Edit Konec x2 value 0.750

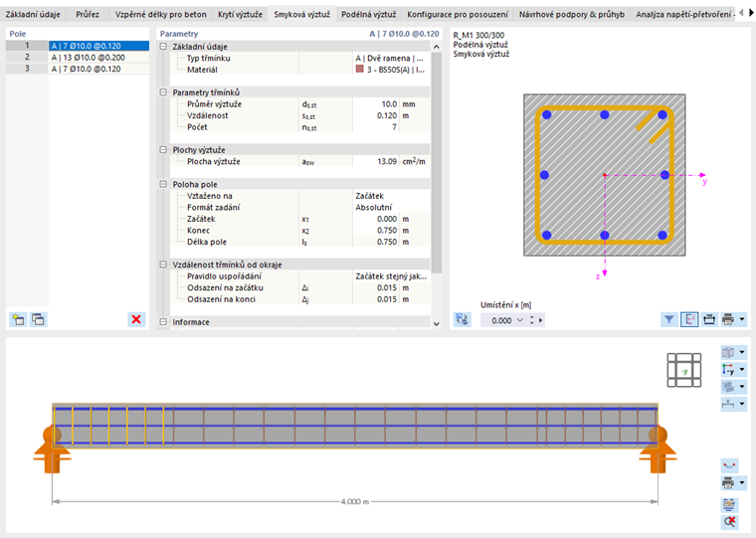[376, 231]
